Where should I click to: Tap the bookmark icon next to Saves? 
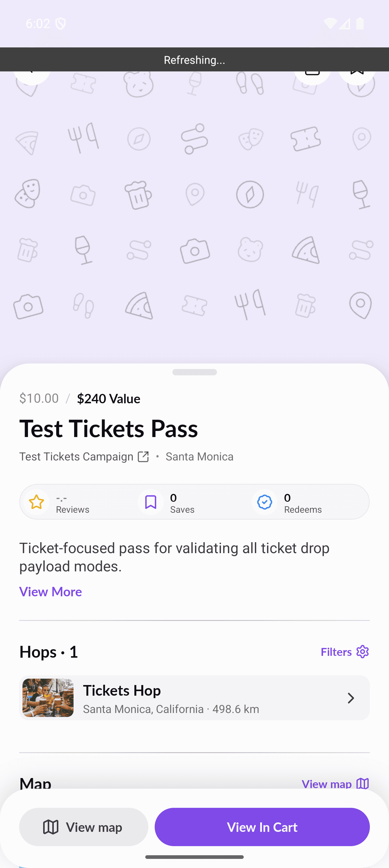[x=150, y=502]
